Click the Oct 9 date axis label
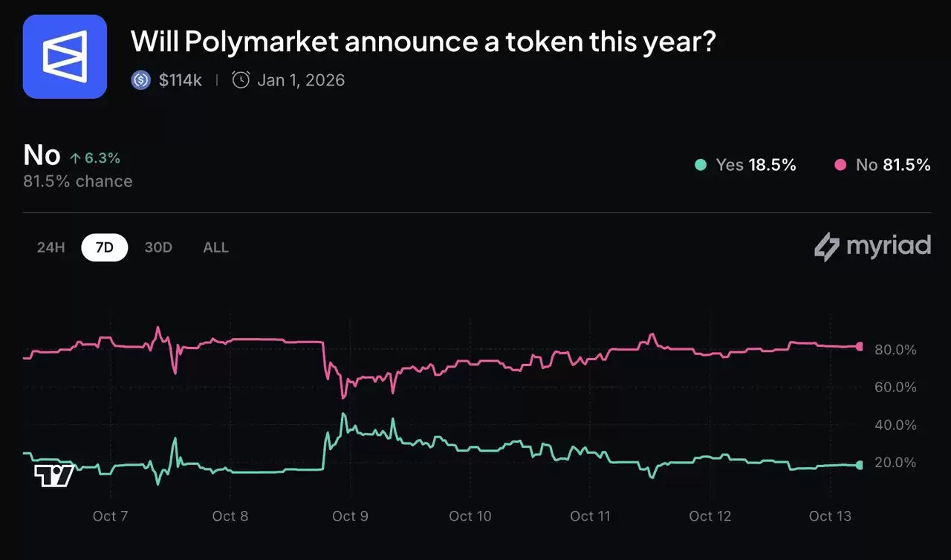The width and height of the screenshot is (951, 560). [x=350, y=515]
